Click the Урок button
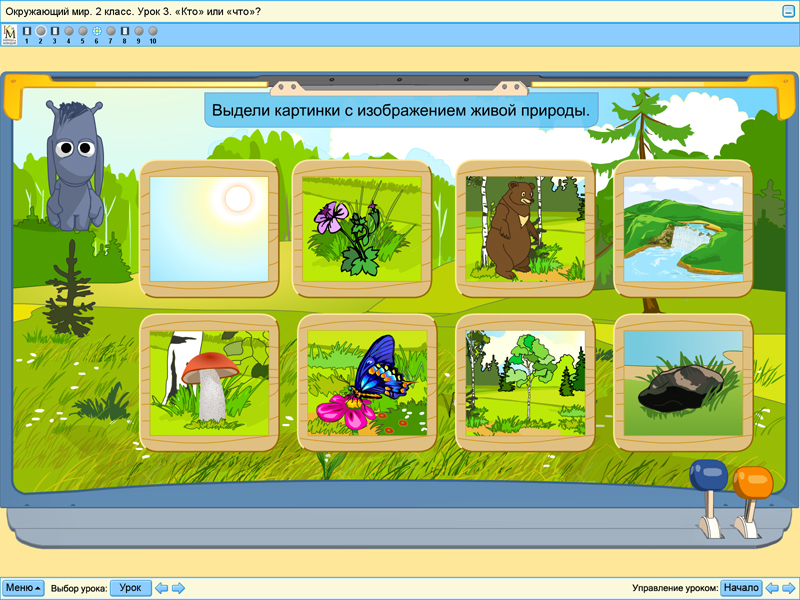The width and height of the screenshot is (800, 600). click(x=131, y=588)
